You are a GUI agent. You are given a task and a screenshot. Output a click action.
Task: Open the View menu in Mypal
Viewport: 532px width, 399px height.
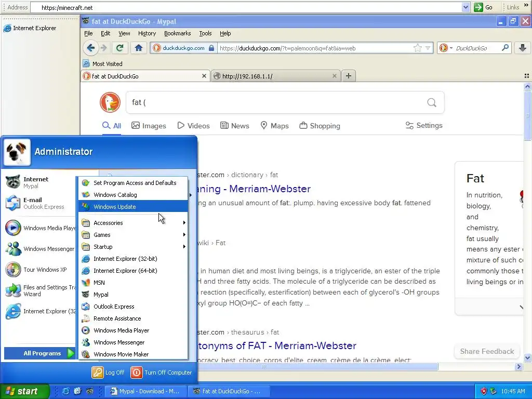(x=124, y=33)
